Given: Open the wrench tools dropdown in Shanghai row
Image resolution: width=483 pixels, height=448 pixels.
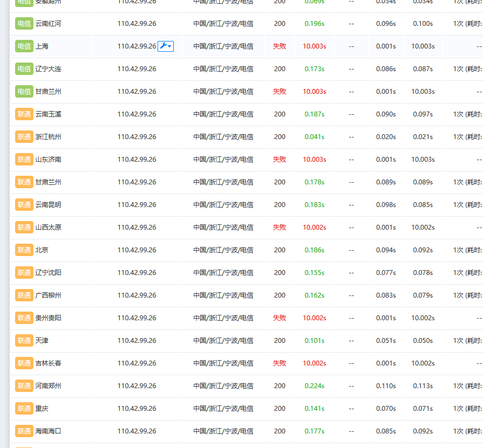Looking at the screenshot, I should [x=166, y=46].
